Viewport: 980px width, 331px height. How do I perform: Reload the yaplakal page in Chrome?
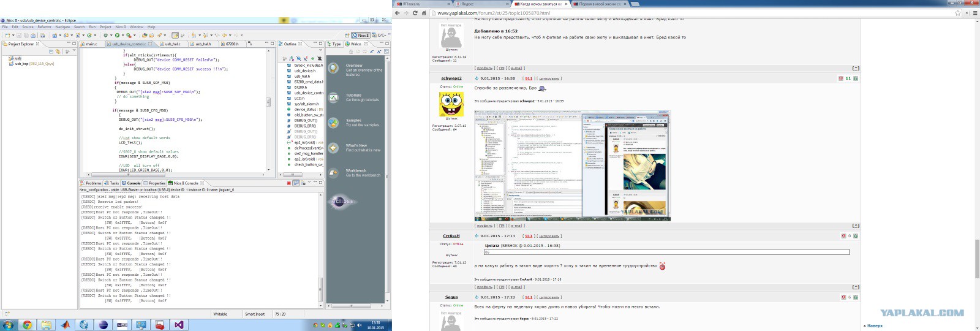tap(415, 13)
